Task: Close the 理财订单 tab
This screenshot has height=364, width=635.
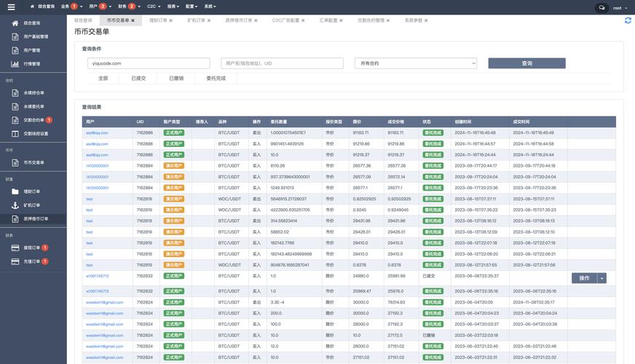Action: [x=170, y=21]
